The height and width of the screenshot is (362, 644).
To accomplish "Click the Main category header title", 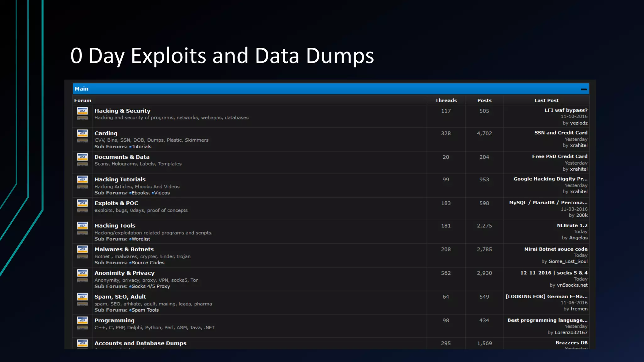I will [x=81, y=89].
